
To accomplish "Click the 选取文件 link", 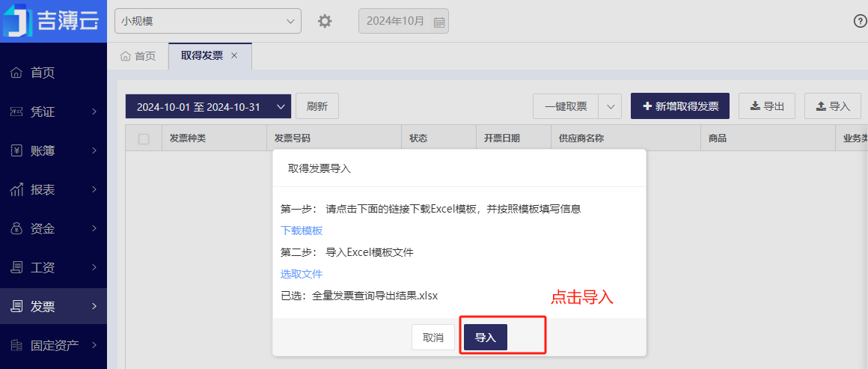I will tap(302, 274).
